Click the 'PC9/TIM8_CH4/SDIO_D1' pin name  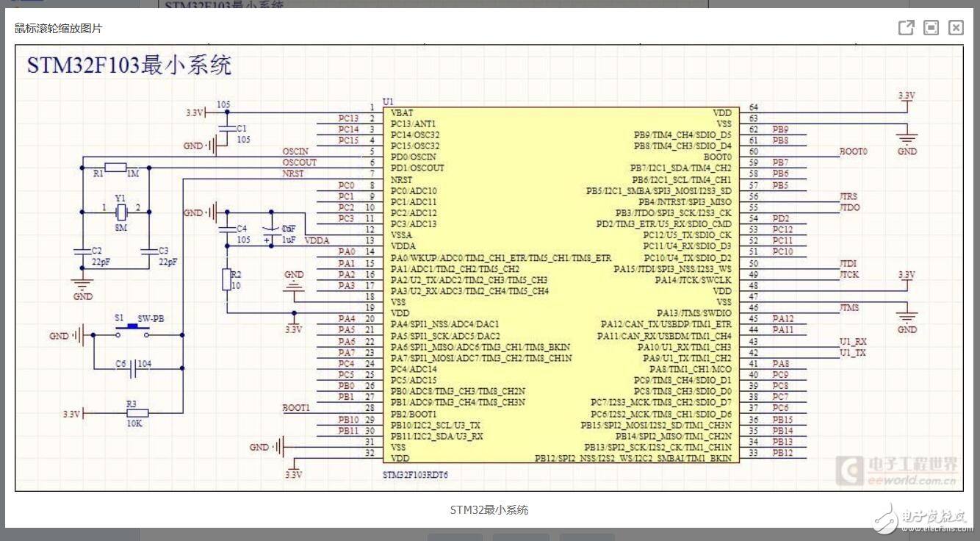(682, 380)
